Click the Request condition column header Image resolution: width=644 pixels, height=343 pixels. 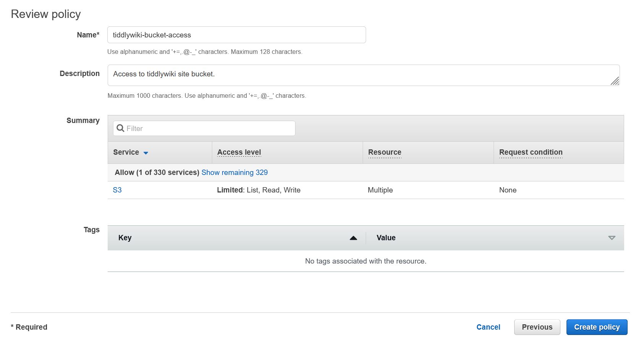[531, 152]
